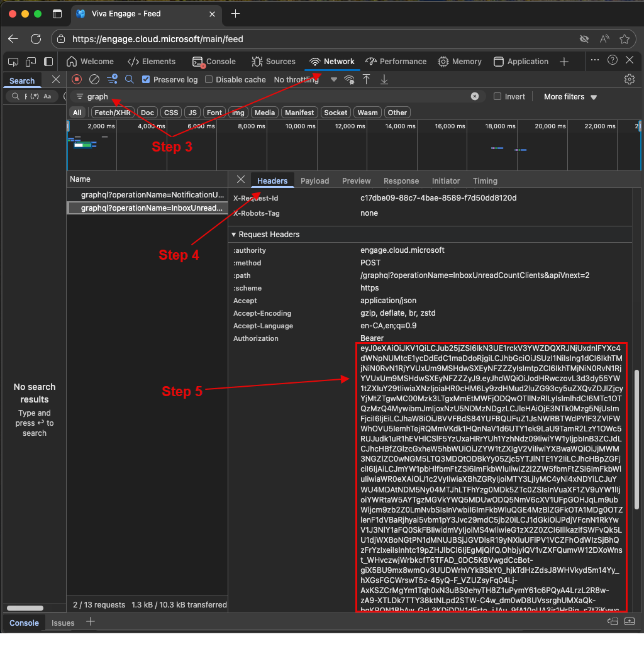Viewport: 644px width, 649px height.
Task: Open the Memory tab
Action: click(460, 62)
